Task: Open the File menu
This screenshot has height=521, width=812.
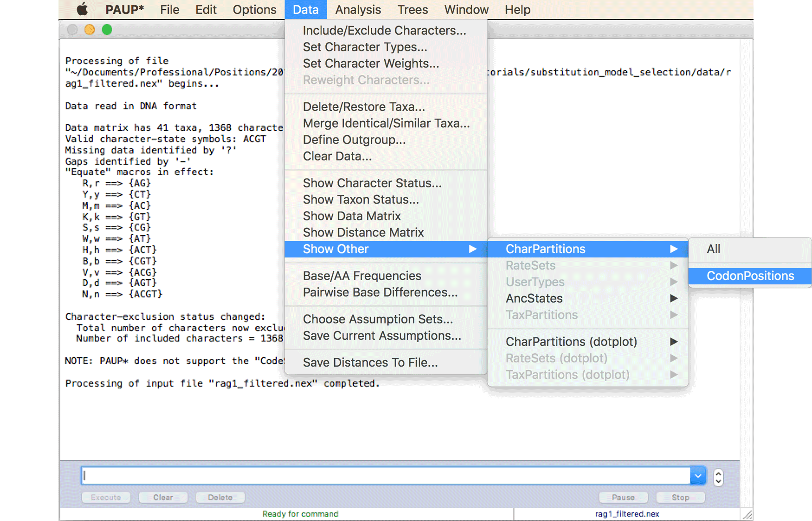Action: [x=169, y=9]
